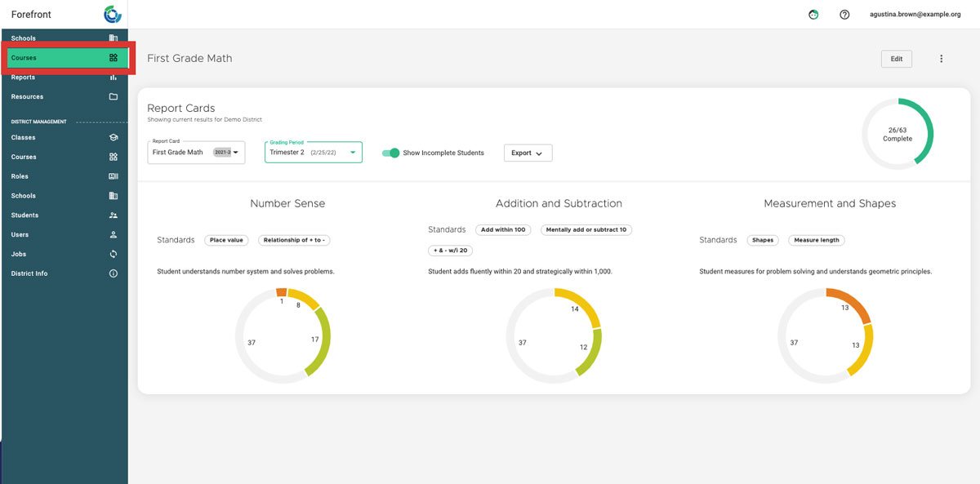Open the green face icon in top bar
This screenshot has height=484, width=980.
[813, 15]
